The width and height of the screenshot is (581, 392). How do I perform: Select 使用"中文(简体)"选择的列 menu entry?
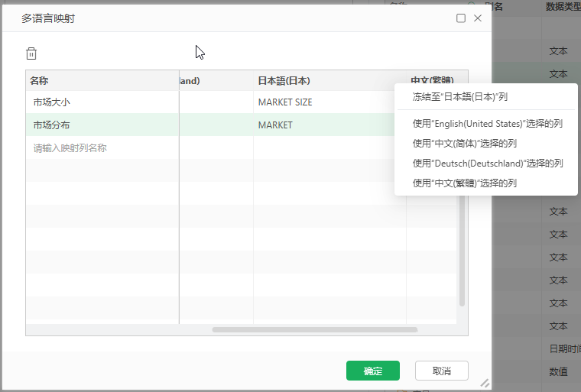coord(464,143)
